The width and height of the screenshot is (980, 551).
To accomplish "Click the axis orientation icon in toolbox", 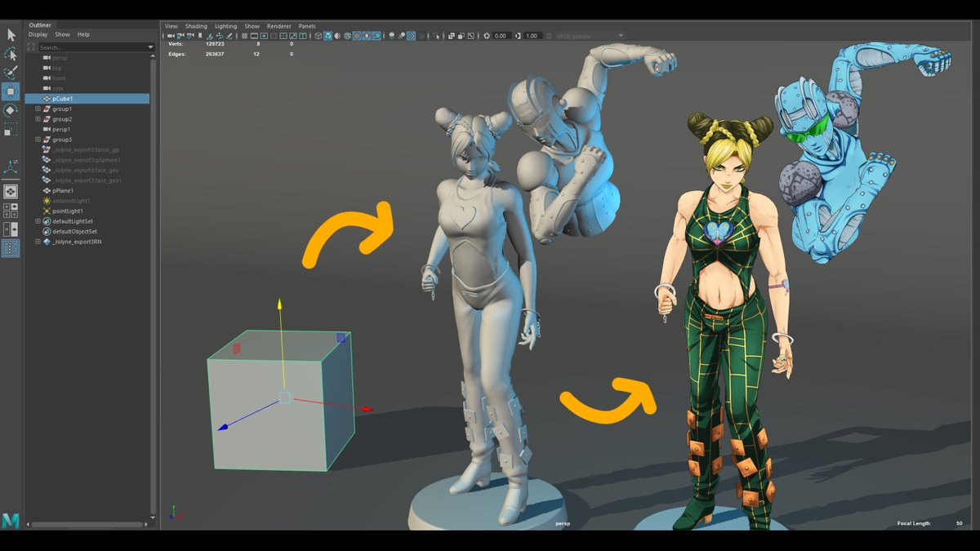I will coord(11,167).
